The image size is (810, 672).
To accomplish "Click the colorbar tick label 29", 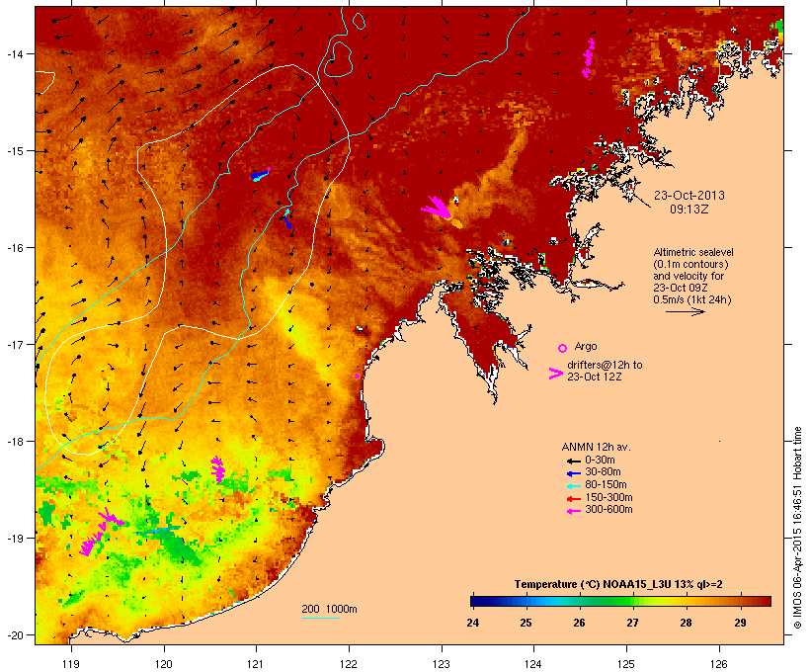I will tap(740, 623).
